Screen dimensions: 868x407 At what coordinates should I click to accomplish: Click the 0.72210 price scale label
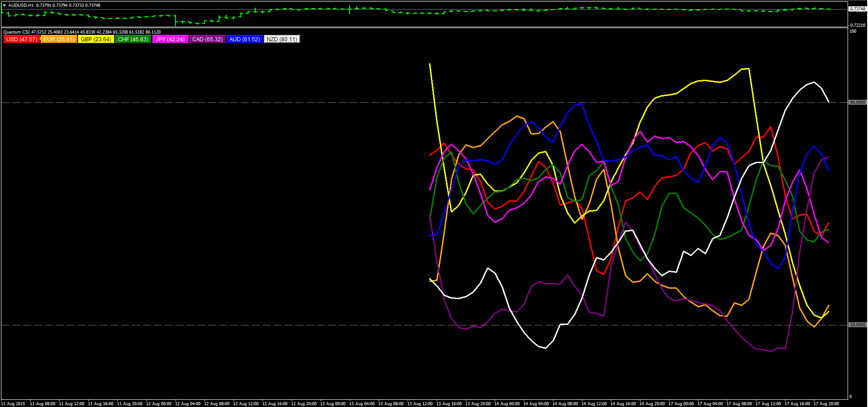(x=858, y=25)
